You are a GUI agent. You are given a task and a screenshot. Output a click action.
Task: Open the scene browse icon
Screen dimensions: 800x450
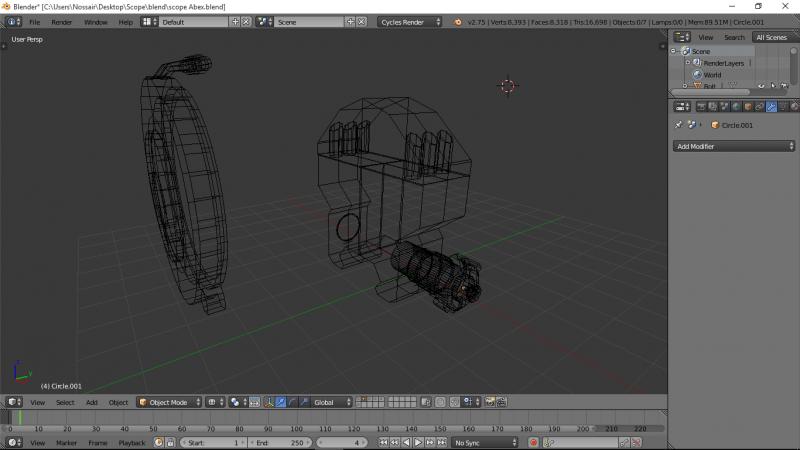(264, 22)
